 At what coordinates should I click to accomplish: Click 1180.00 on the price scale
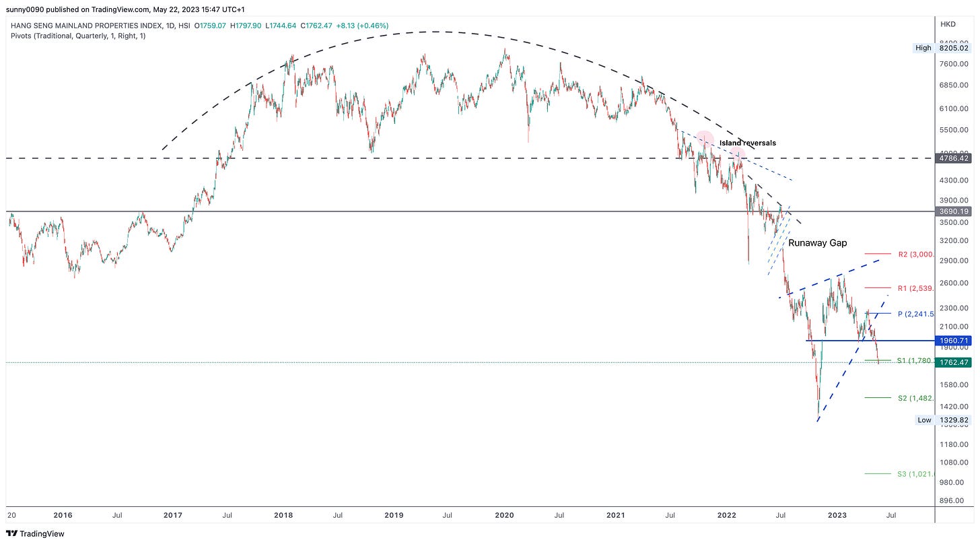tap(954, 444)
